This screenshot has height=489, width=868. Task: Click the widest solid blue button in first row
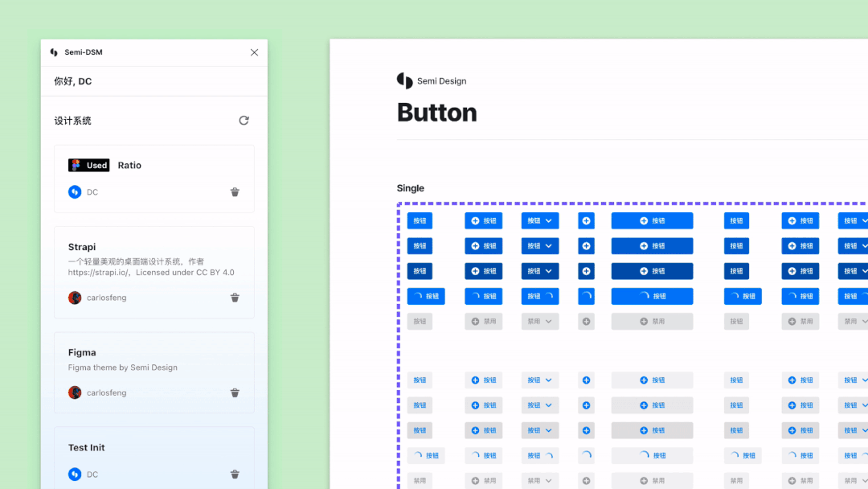pos(652,220)
